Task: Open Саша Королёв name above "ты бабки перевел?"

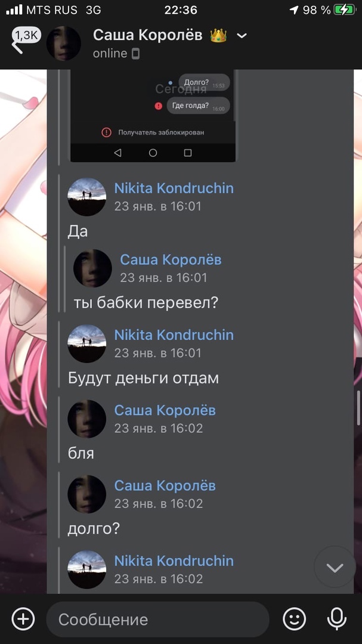Action: click(171, 259)
